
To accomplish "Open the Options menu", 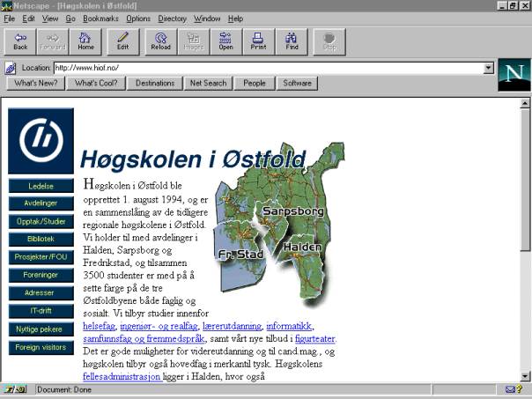I will [x=138, y=18].
